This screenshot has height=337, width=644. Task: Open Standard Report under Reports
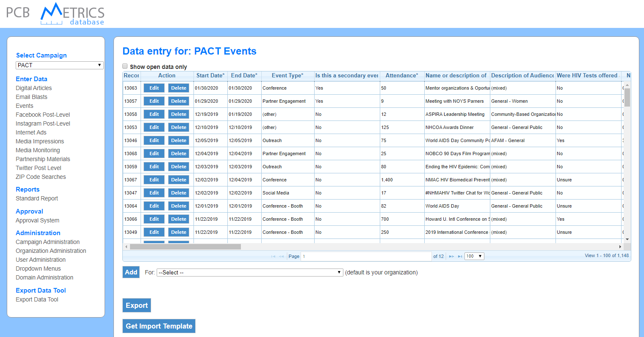pyautogui.click(x=37, y=198)
